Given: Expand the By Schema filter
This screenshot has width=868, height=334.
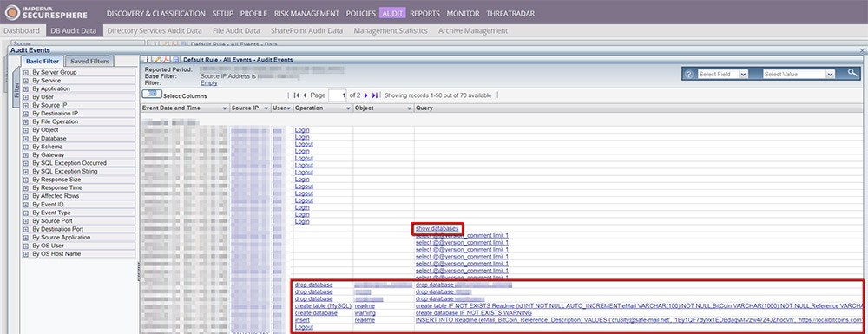Looking at the screenshot, I should click(x=26, y=147).
